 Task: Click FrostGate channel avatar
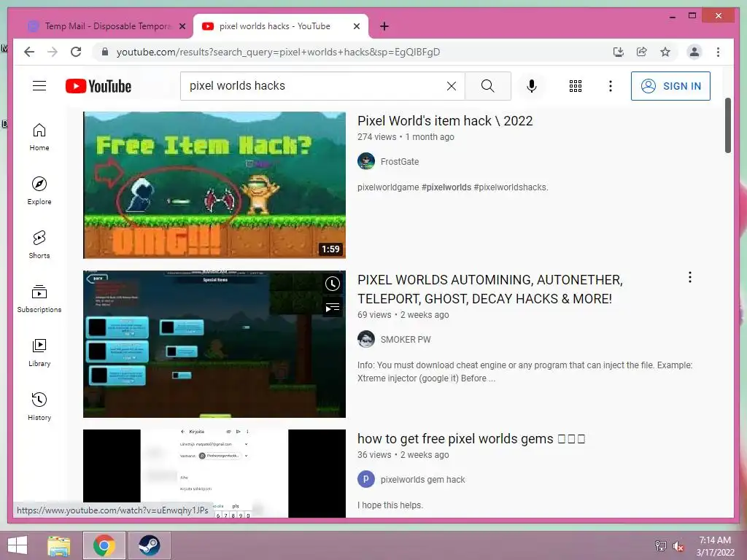(x=366, y=161)
